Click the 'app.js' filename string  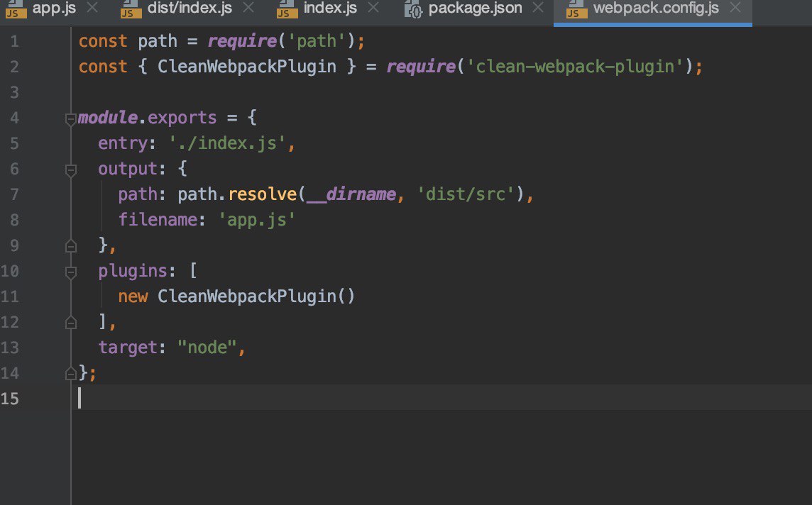pos(257,219)
